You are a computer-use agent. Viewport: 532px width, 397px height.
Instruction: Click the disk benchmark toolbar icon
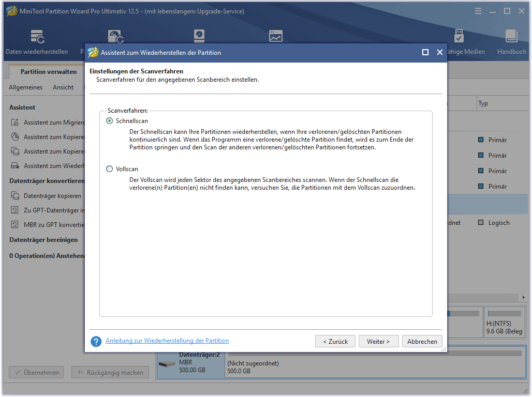[199, 36]
